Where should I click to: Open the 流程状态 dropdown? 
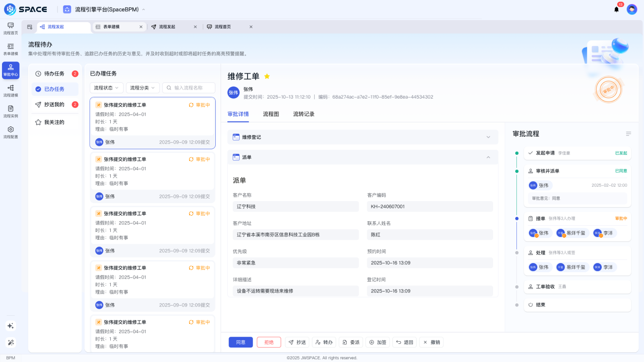point(106,88)
